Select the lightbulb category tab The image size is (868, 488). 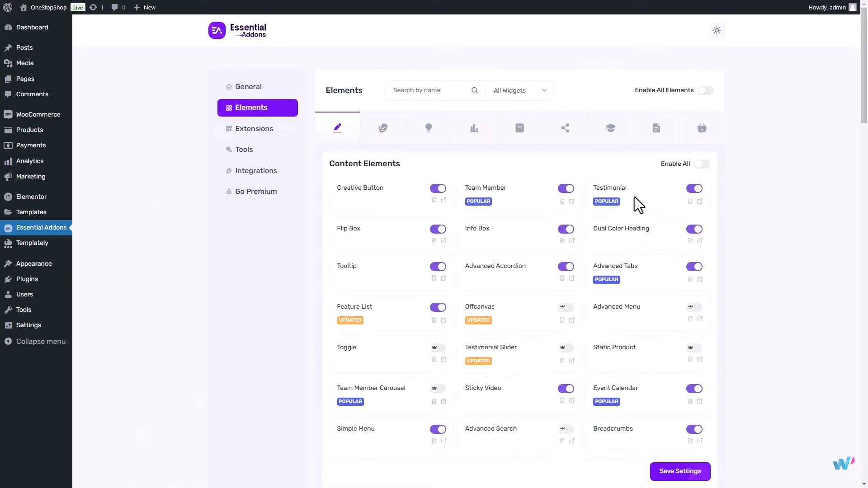coord(429,127)
